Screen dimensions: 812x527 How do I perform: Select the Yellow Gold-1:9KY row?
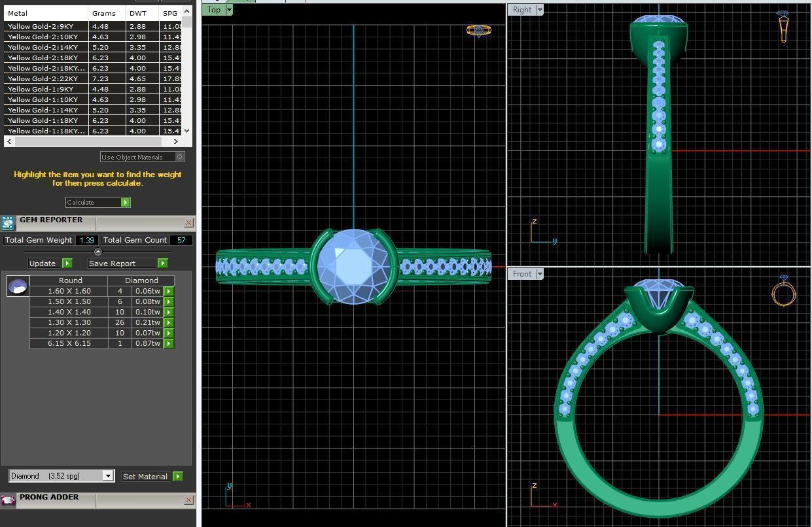[93, 89]
